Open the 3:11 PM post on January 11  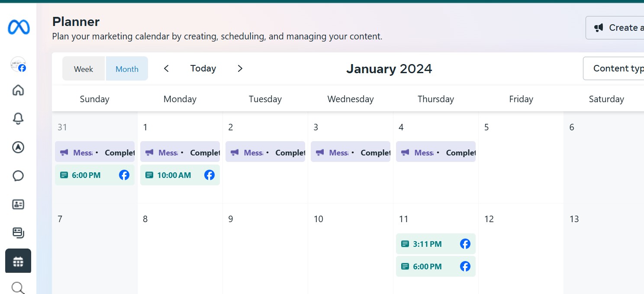(435, 244)
